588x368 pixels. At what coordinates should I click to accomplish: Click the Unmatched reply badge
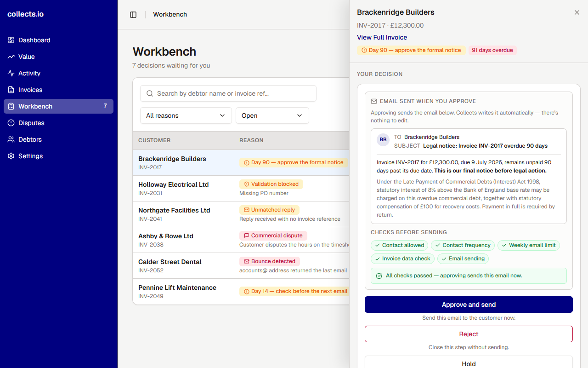pyautogui.click(x=269, y=210)
